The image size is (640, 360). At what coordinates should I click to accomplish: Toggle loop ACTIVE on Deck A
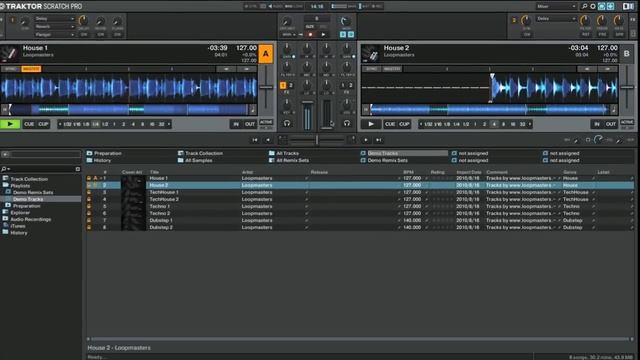(266, 122)
